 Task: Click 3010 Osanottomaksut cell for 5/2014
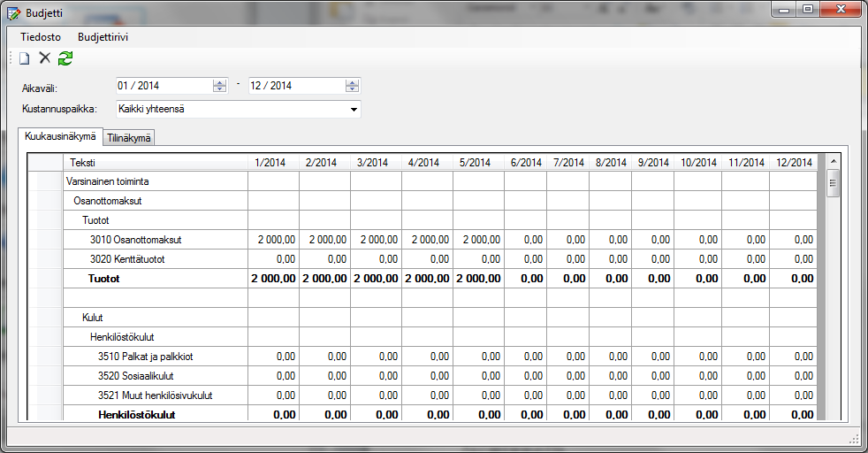pos(478,240)
